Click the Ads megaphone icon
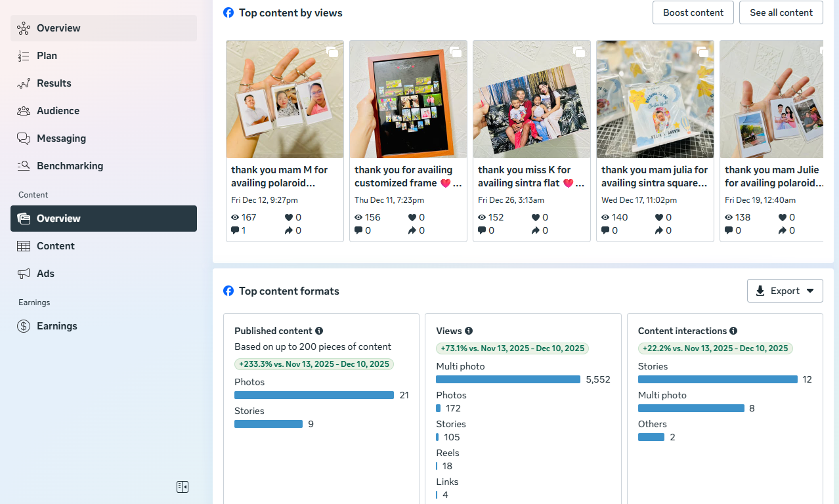This screenshot has width=839, height=504. point(24,274)
